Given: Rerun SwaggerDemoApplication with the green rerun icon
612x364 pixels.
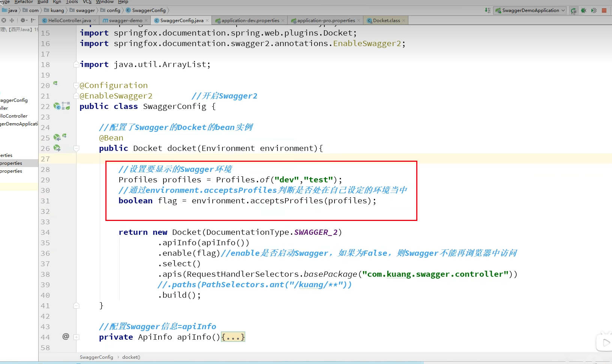Looking at the screenshot, I should point(573,10).
